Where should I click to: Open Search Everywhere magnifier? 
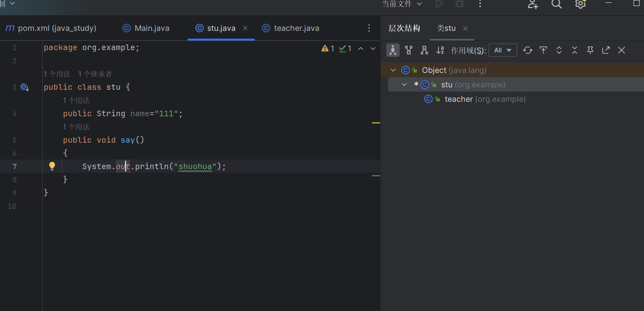(x=557, y=4)
